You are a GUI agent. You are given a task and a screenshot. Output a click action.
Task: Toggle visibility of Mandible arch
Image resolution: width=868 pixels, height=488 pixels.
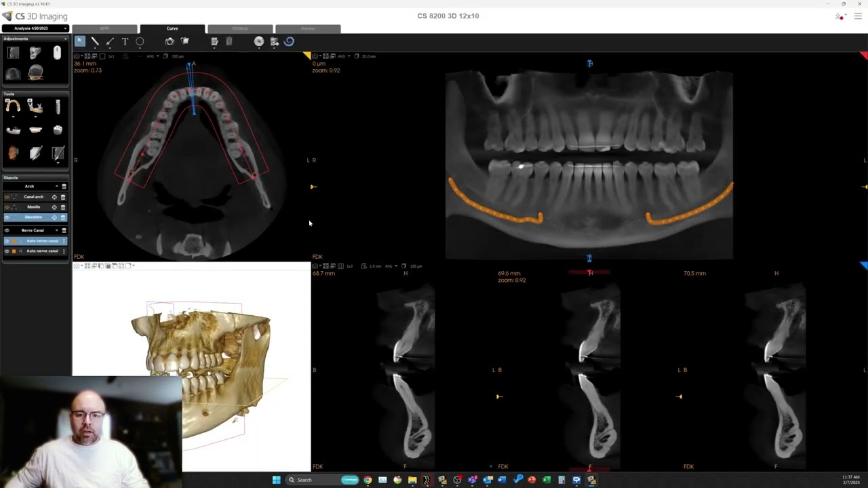pos(7,217)
